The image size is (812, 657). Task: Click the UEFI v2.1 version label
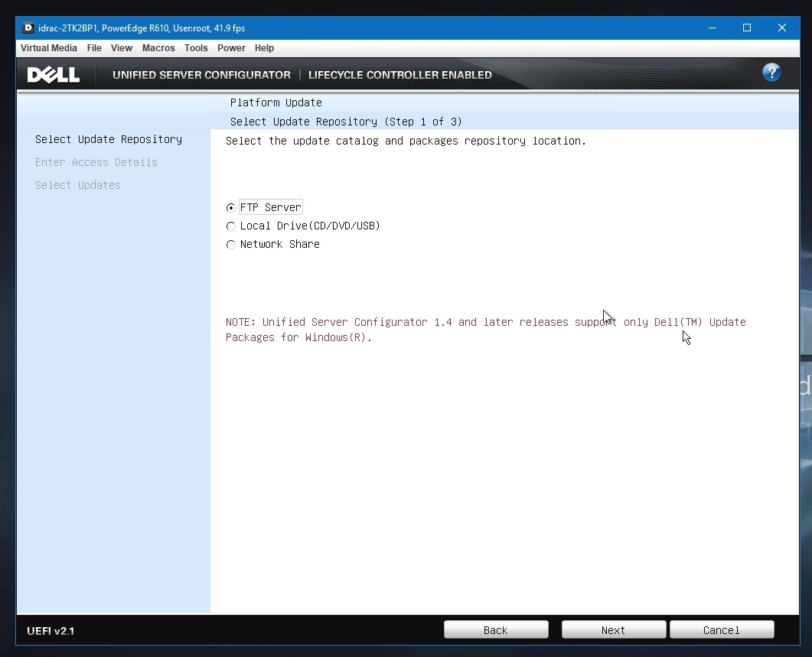(x=51, y=631)
